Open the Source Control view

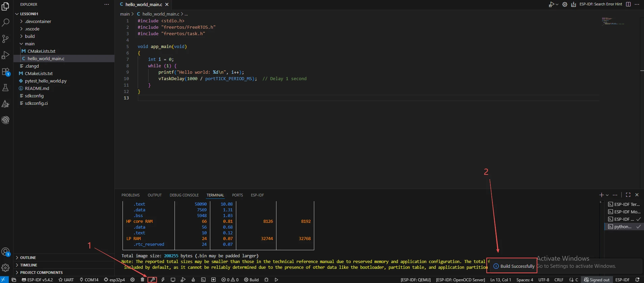[x=5, y=39]
